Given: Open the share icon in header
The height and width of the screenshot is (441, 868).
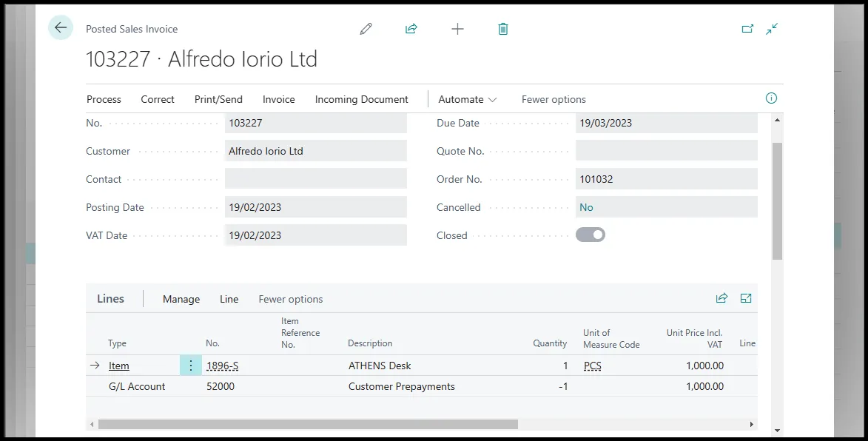Looking at the screenshot, I should (x=411, y=29).
